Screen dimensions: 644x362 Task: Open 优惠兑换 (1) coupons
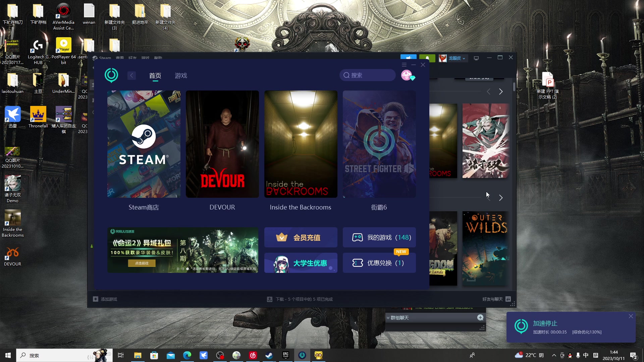pyautogui.click(x=379, y=263)
